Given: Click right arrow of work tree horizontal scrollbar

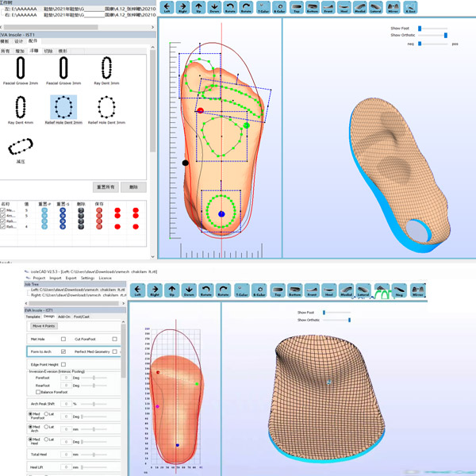Looking at the screenshot, I should (x=152, y=27).
